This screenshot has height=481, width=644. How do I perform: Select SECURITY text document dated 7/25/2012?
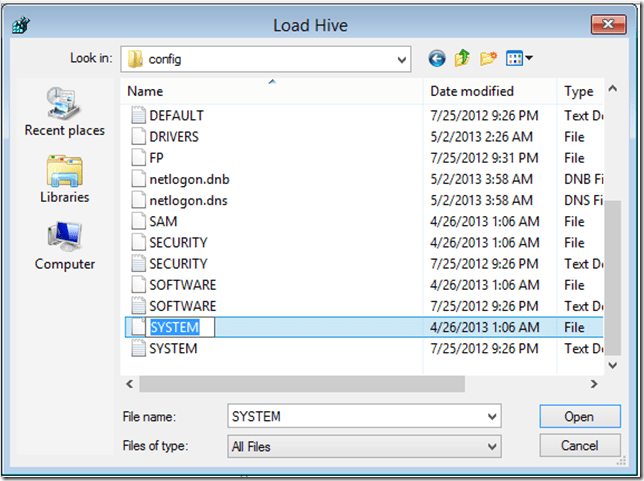click(x=178, y=264)
